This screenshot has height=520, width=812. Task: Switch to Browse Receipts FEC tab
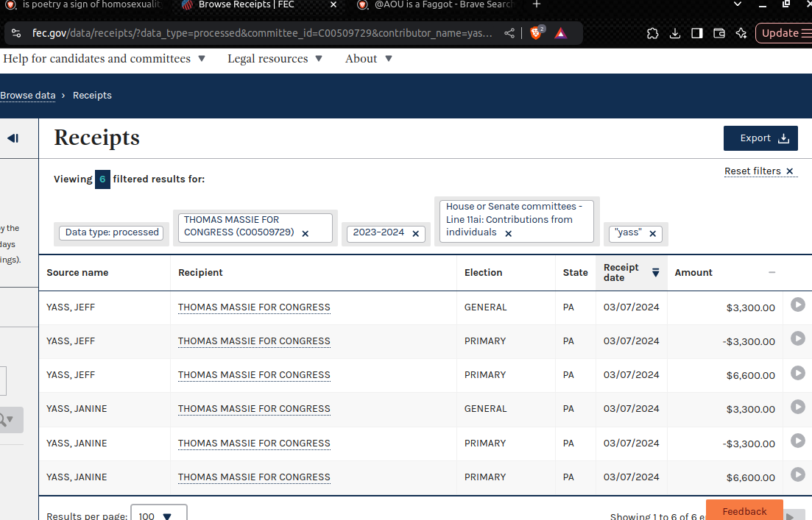coord(246,4)
